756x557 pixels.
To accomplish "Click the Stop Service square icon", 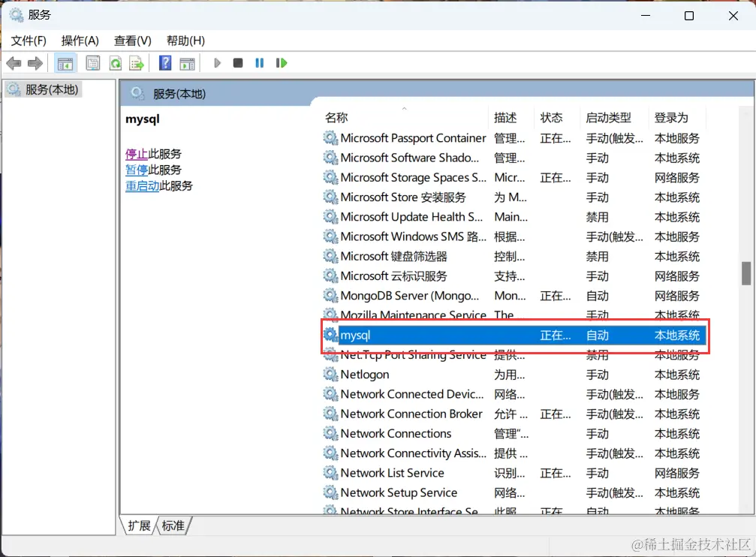I will pyautogui.click(x=238, y=63).
